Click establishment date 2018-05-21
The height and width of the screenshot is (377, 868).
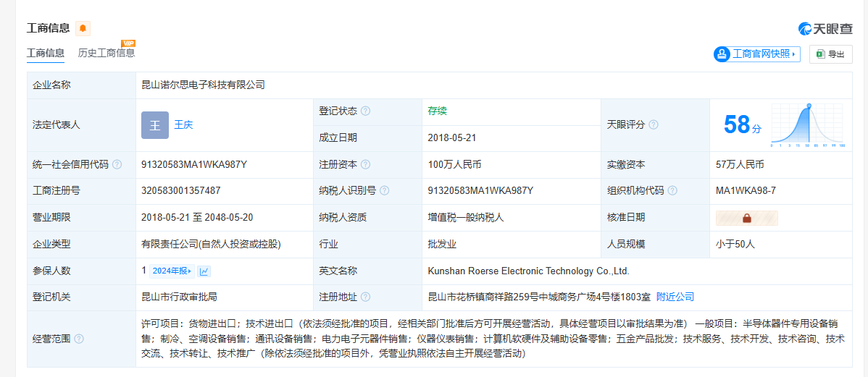pos(452,137)
